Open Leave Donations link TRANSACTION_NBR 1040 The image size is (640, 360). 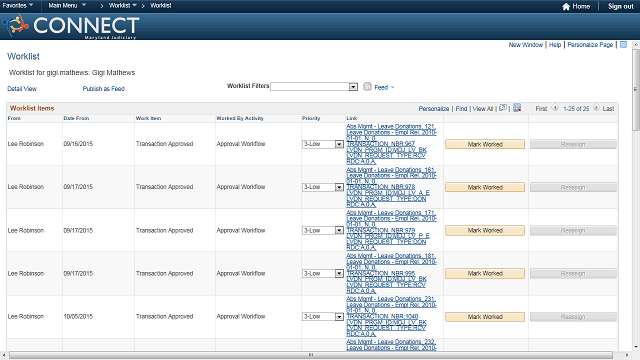click(391, 316)
